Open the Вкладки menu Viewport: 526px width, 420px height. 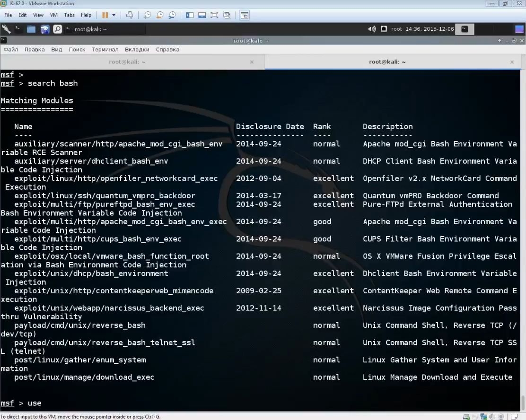tap(137, 49)
